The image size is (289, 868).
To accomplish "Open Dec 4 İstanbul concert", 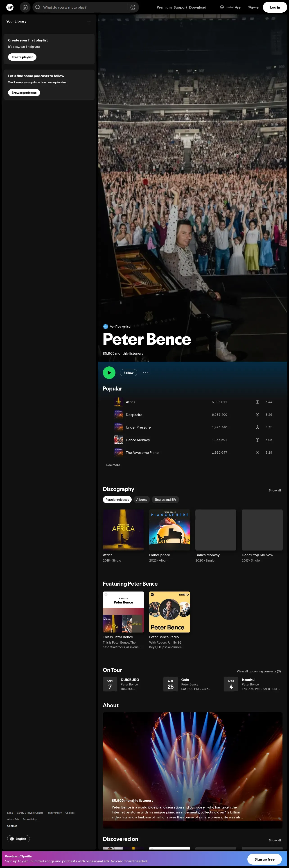I will 252,684.
